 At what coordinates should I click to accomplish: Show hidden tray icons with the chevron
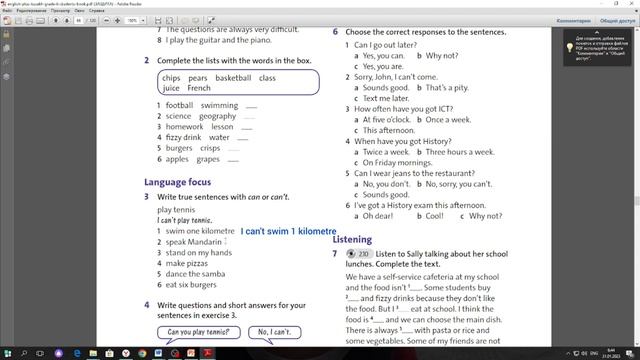point(568,353)
